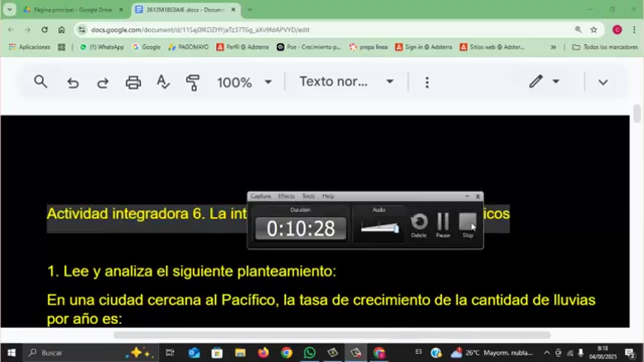This screenshot has width=644, height=362.
Task: Open the recorder Help menu
Action: pos(328,196)
